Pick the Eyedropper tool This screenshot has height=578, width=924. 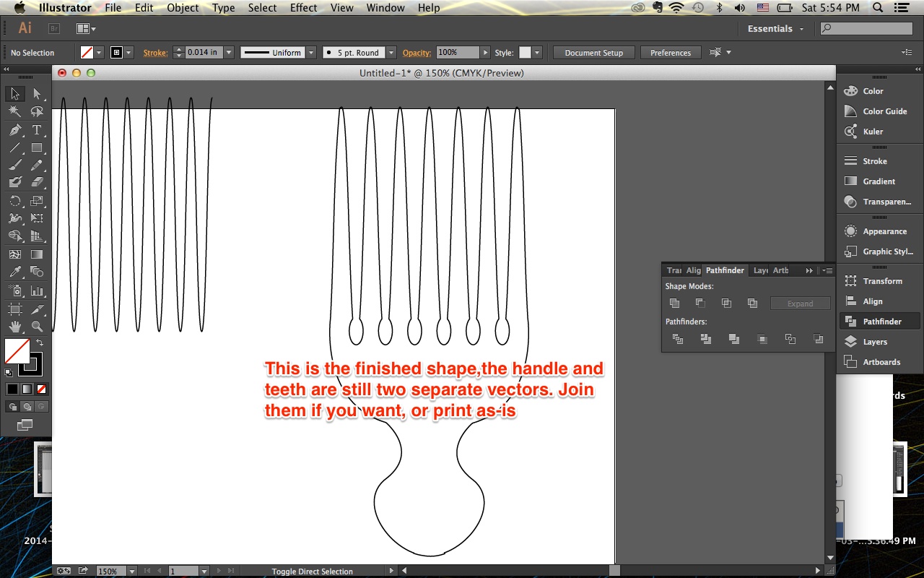[x=14, y=269]
